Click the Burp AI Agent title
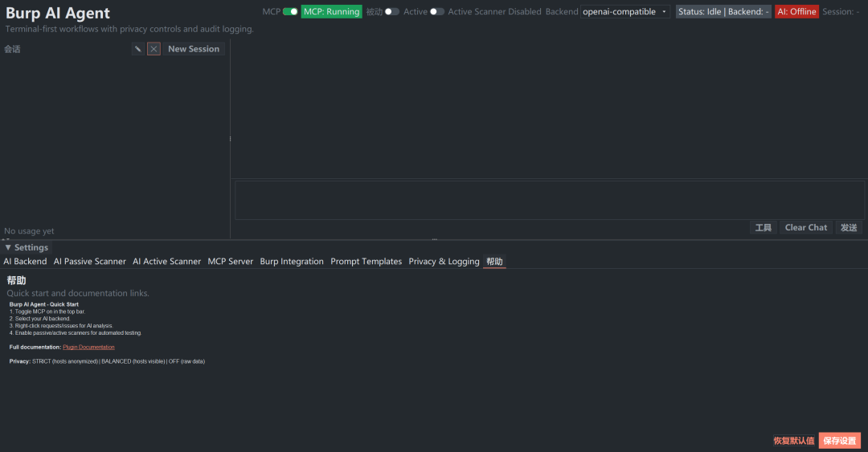The height and width of the screenshot is (452, 868). (x=58, y=14)
